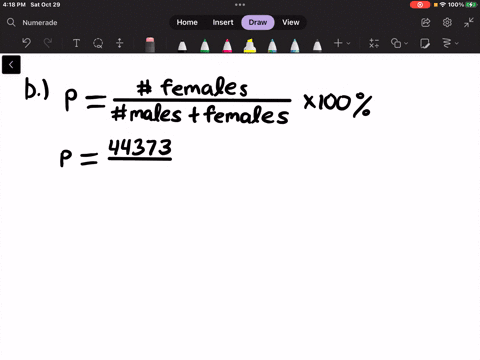480x360 pixels.
Task: Open the settings gear
Action: (x=447, y=22)
